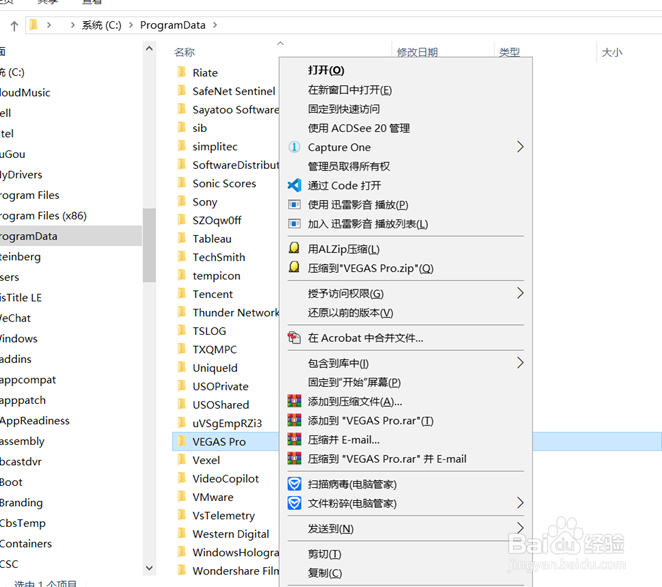This screenshot has height=587, width=662.
Task: Click the navigation pane scroll-down arrow
Action: [x=149, y=568]
